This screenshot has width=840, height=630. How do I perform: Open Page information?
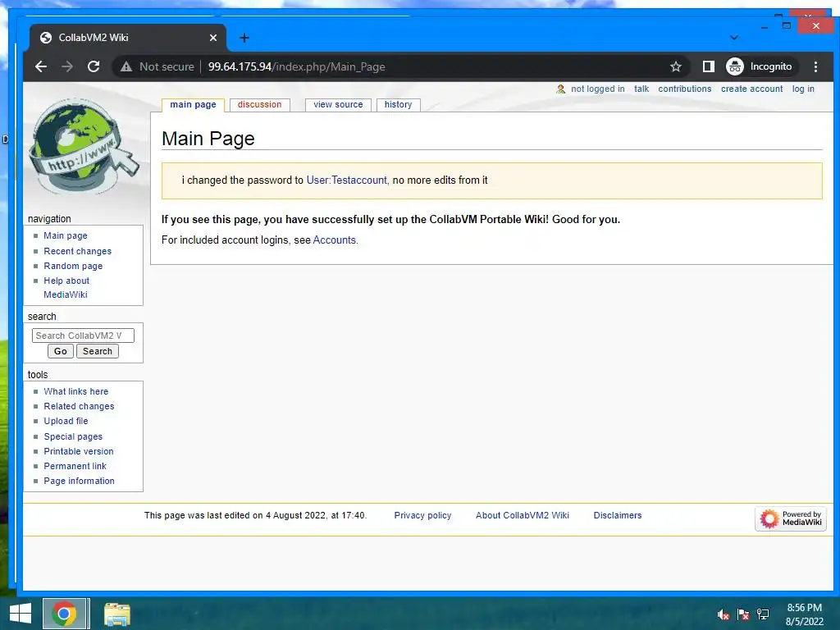(x=80, y=481)
